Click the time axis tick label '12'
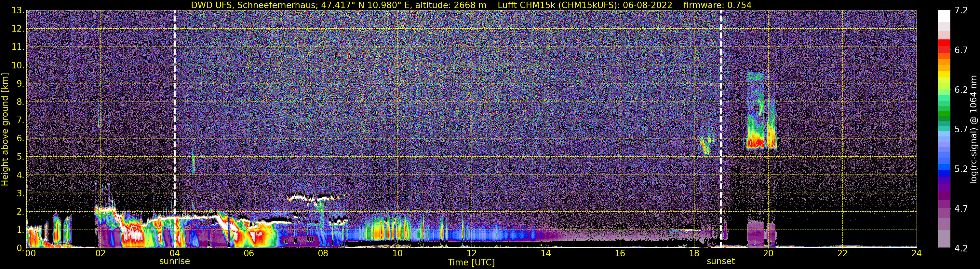The image size is (980, 269). [471, 253]
